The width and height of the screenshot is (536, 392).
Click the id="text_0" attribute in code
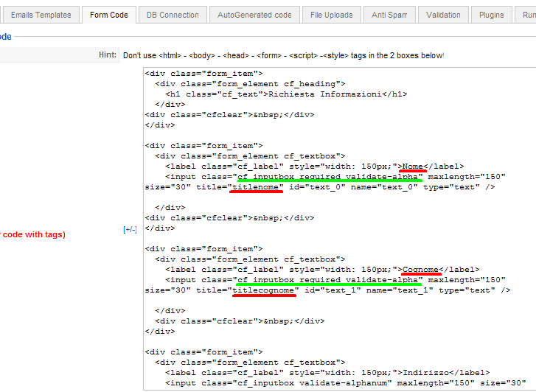coord(317,187)
